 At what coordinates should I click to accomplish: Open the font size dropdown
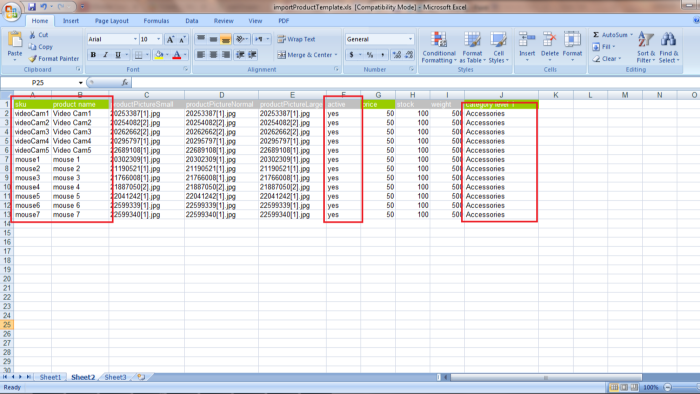(158, 39)
